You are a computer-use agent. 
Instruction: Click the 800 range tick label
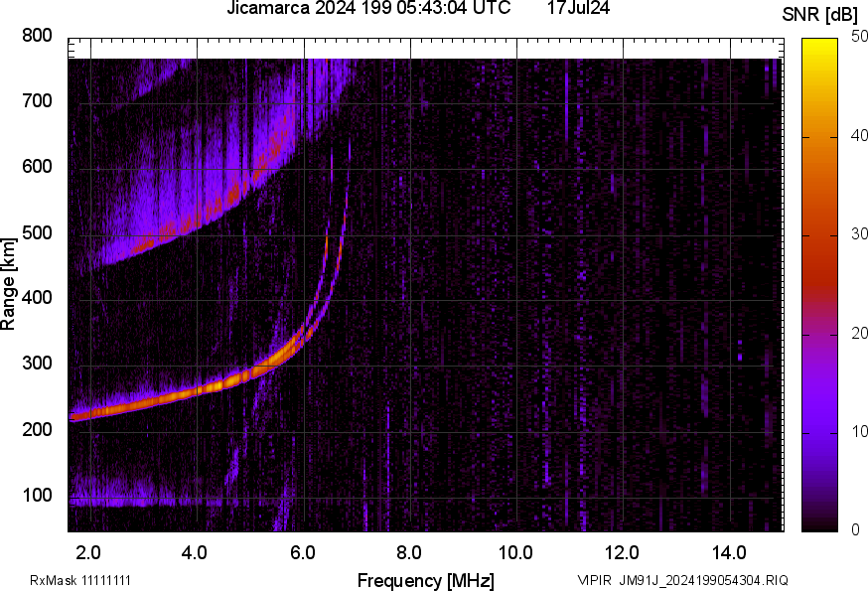pyautogui.click(x=36, y=36)
